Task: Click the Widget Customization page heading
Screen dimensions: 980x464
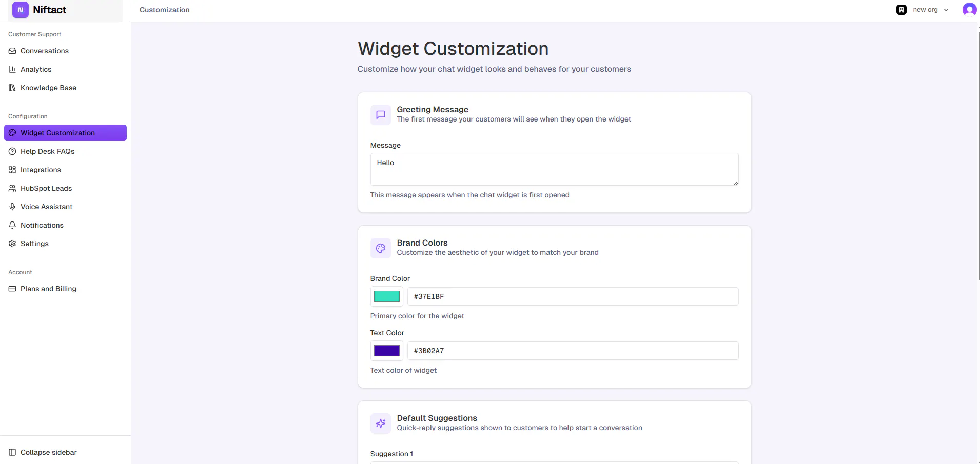Action: [x=453, y=49]
